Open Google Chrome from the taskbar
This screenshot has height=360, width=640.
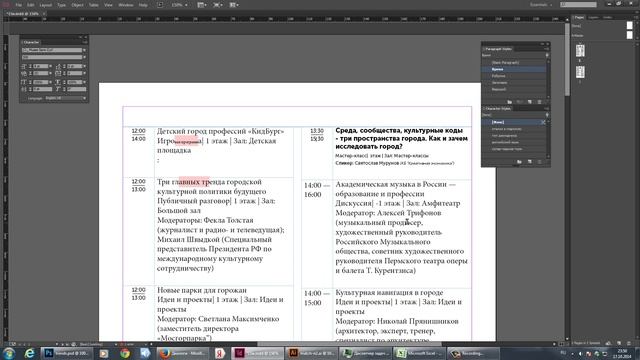pos(125,353)
